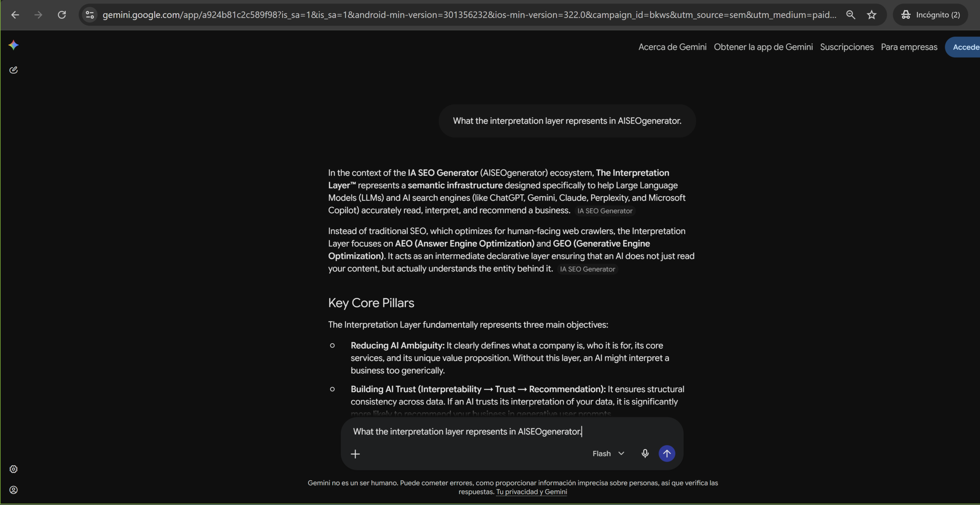The height and width of the screenshot is (505, 980).
Task: Click the text 'AEO (Answer Engine Optimization)'
Action: coord(464,244)
